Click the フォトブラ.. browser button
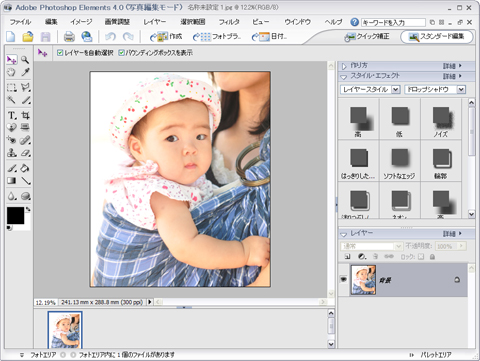480x361 pixels. click(216, 36)
